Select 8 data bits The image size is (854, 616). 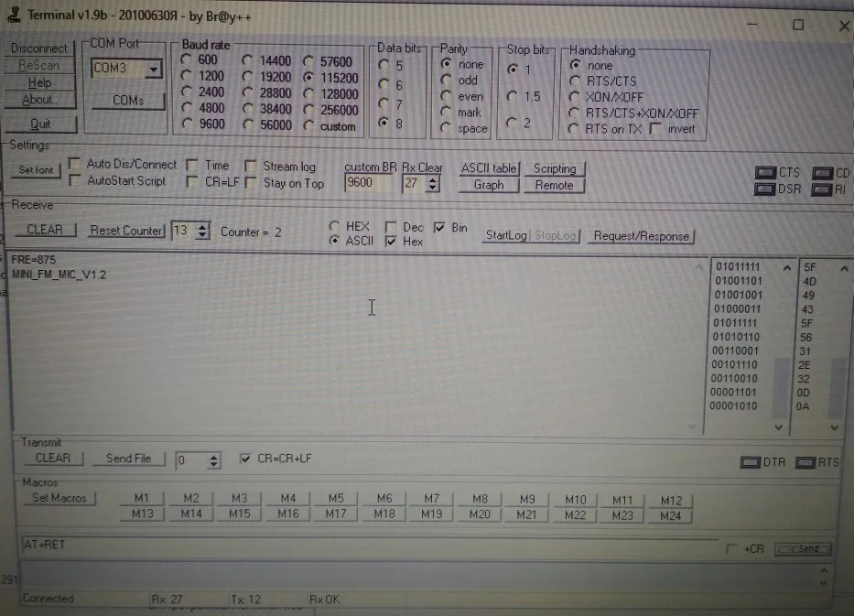(384, 123)
